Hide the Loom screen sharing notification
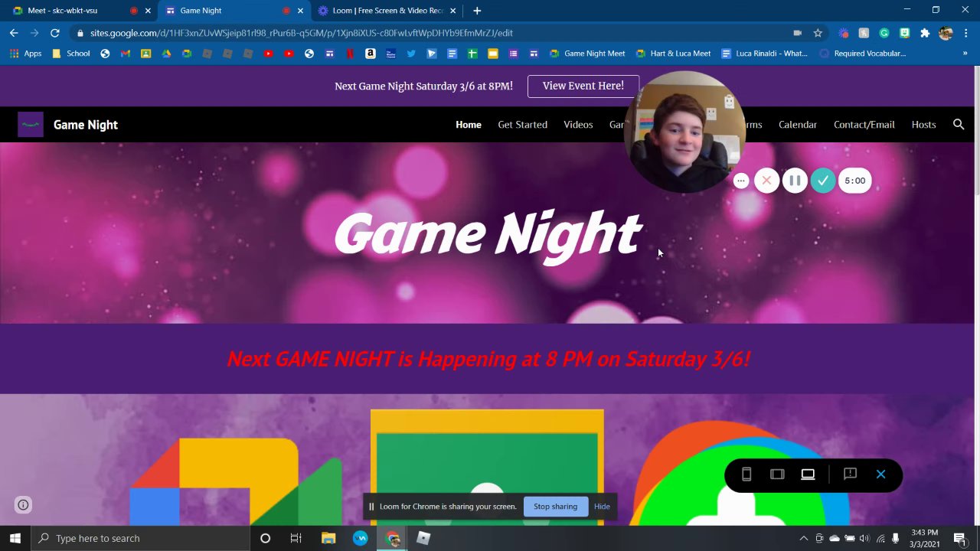The width and height of the screenshot is (980, 551). (602, 507)
